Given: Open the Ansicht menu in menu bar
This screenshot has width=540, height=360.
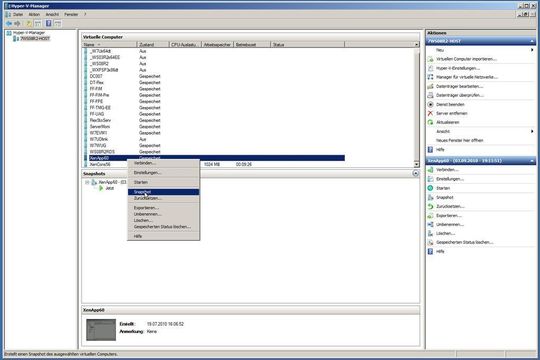Looking at the screenshot, I should 52,14.
